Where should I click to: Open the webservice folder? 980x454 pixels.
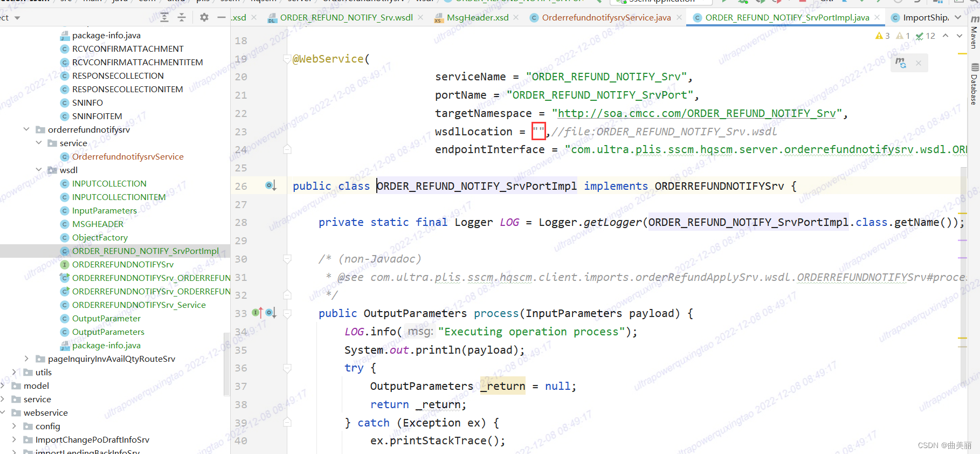pyautogui.click(x=46, y=412)
